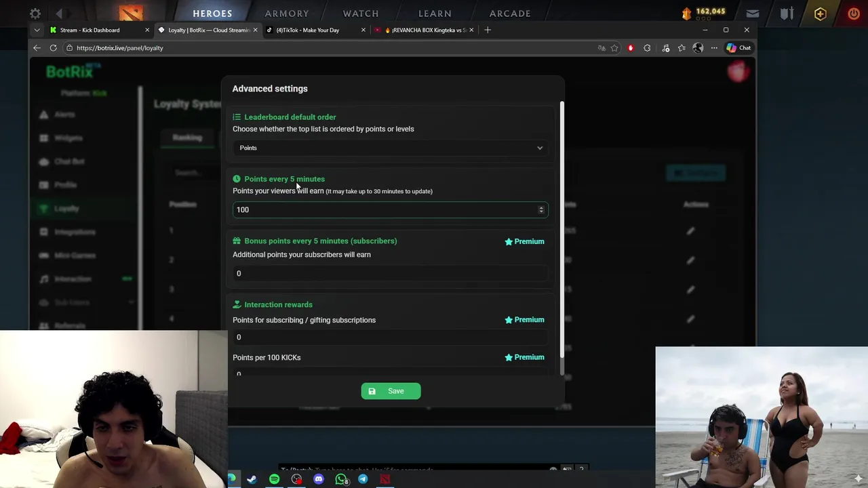Click the points for subscribing input field

point(391,337)
